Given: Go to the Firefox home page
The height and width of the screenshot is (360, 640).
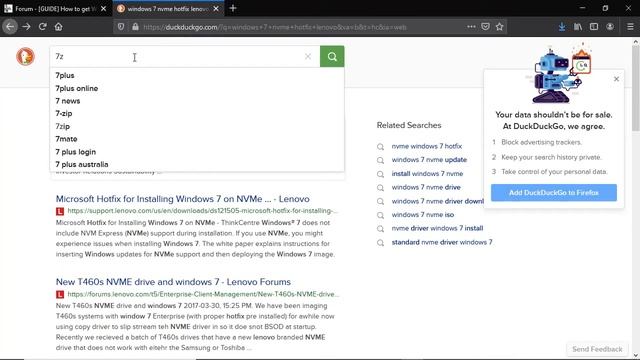Looking at the screenshot, I should coord(58,27).
